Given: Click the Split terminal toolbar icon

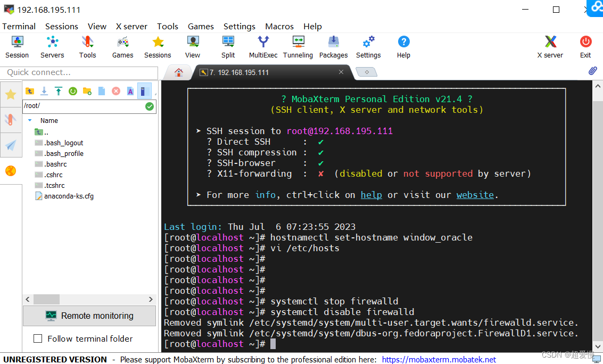Looking at the screenshot, I should (228, 47).
